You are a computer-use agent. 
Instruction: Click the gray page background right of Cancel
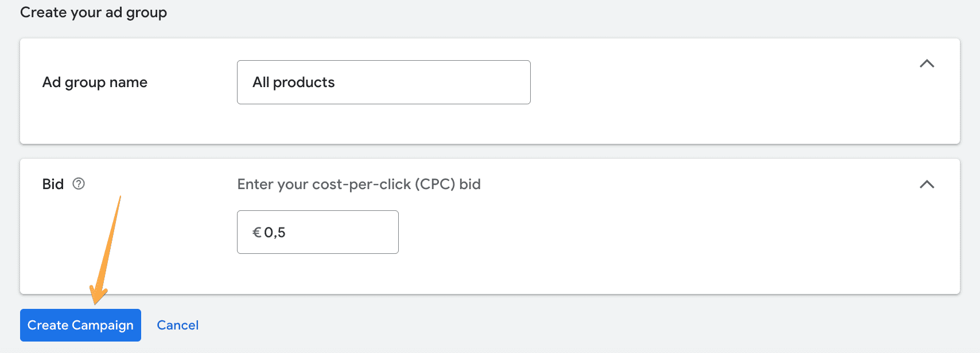click(x=574, y=325)
